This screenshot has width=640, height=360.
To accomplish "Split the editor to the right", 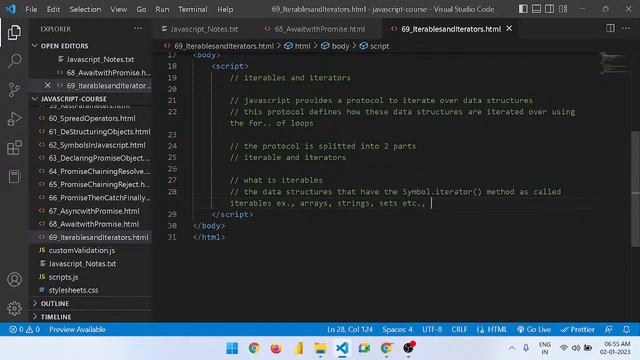I will [610, 28].
